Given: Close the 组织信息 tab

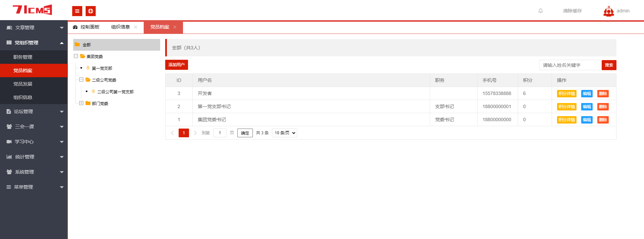Looking at the screenshot, I should point(136,27).
